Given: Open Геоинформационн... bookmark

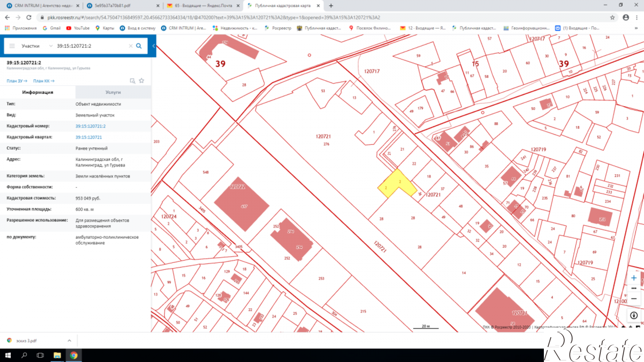Looking at the screenshot, I should [x=526, y=28].
